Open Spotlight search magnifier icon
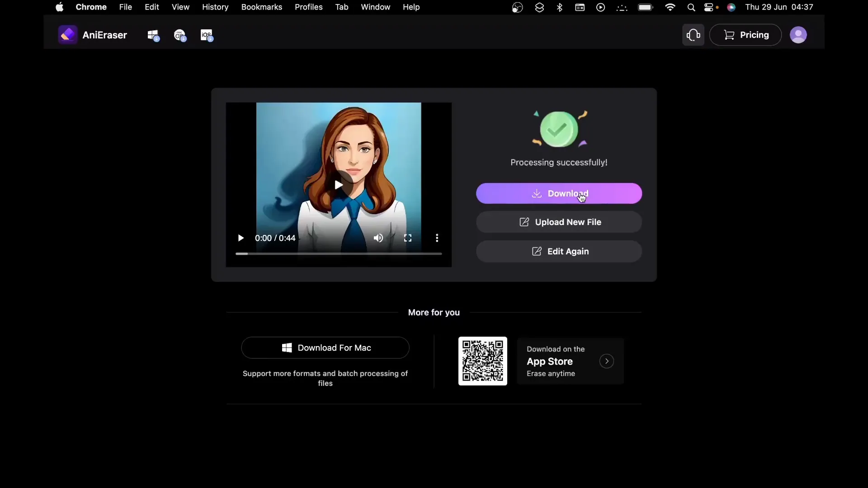Viewport: 868px width, 488px height. point(691,7)
